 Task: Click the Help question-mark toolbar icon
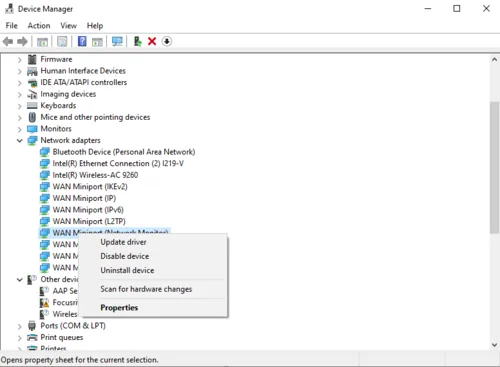[x=82, y=41]
